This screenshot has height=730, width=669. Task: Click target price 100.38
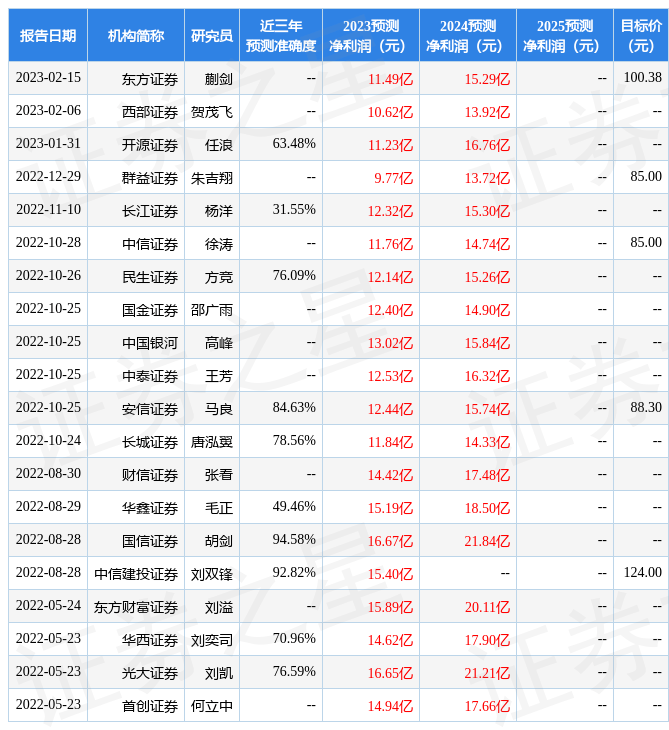click(642, 77)
